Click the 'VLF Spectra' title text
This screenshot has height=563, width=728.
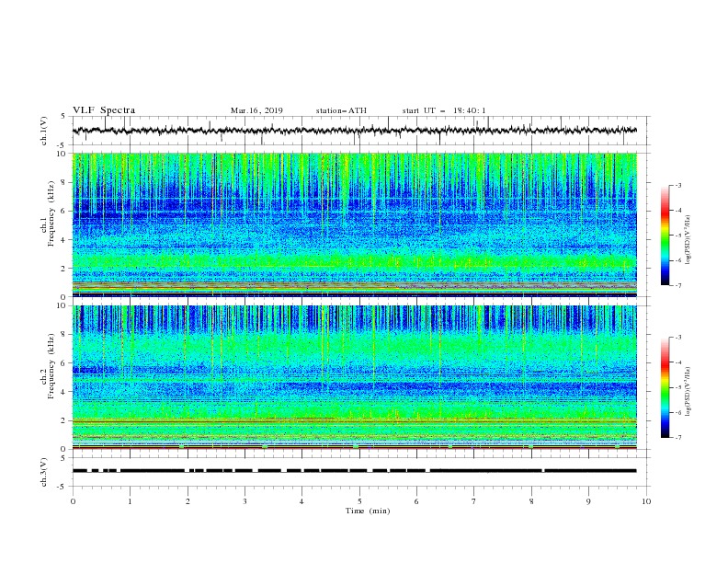tap(104, 110)
